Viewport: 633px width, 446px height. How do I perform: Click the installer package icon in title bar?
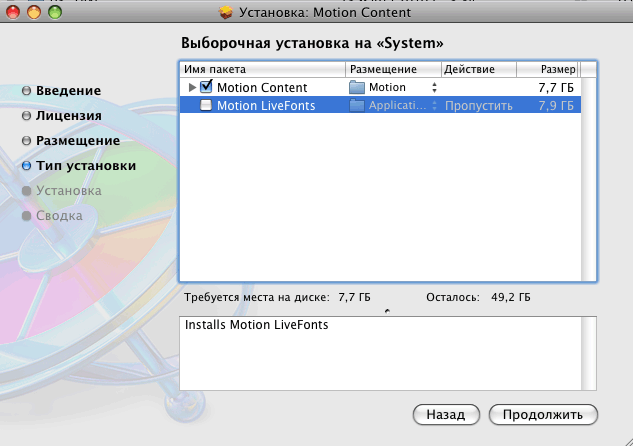[226, 13]
